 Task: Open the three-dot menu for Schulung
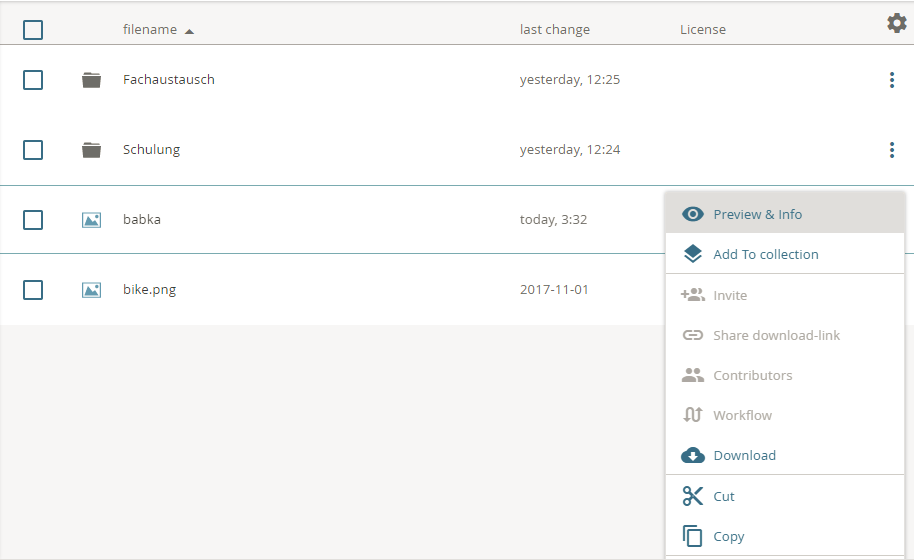click(x=891, y=150)
